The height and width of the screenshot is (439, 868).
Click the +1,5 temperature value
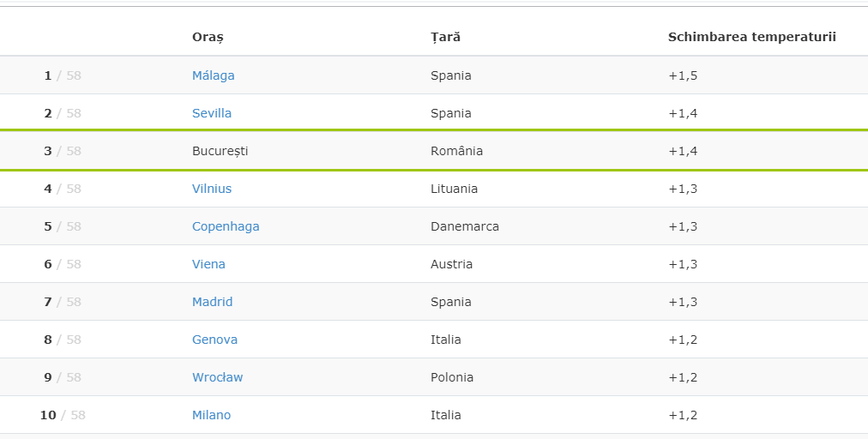683,75
